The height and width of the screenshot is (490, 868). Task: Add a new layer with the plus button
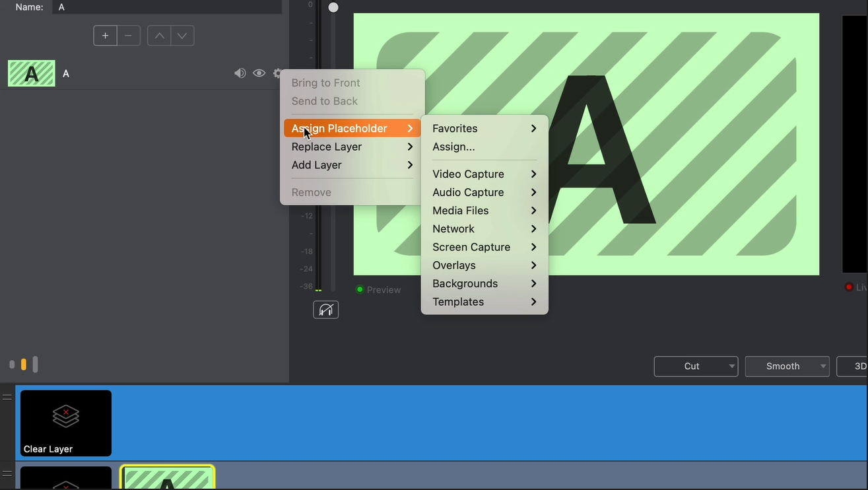pyautogui.click(x=105, y=35)
